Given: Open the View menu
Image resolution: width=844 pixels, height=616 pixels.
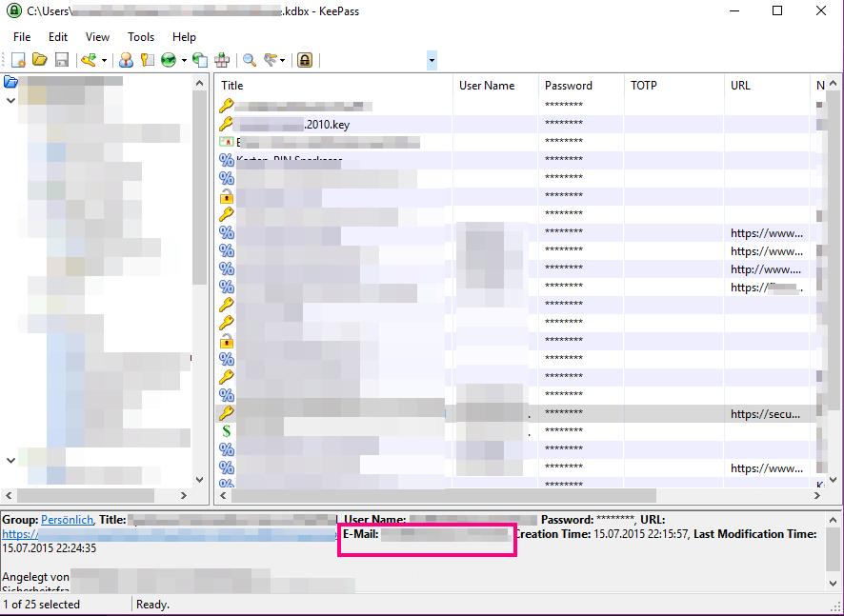Looking at the screenshot, I should pyautogui.click(x=97, y=37).
